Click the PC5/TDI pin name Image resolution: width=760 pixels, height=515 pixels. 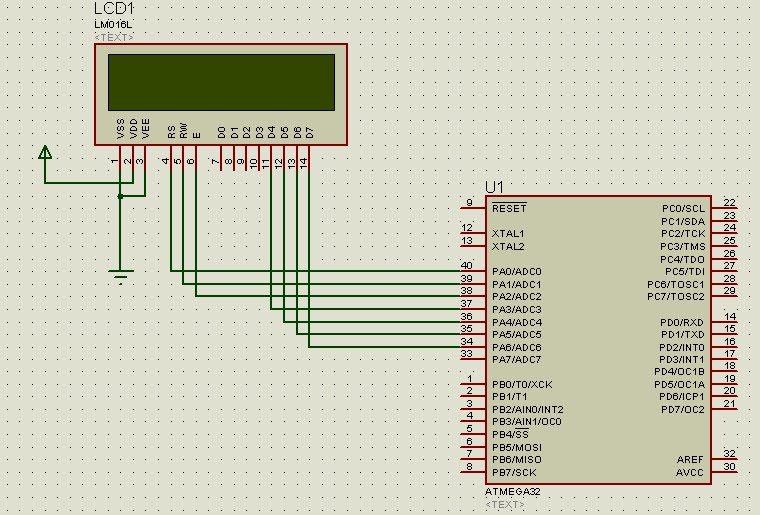[x=685, y=271]
